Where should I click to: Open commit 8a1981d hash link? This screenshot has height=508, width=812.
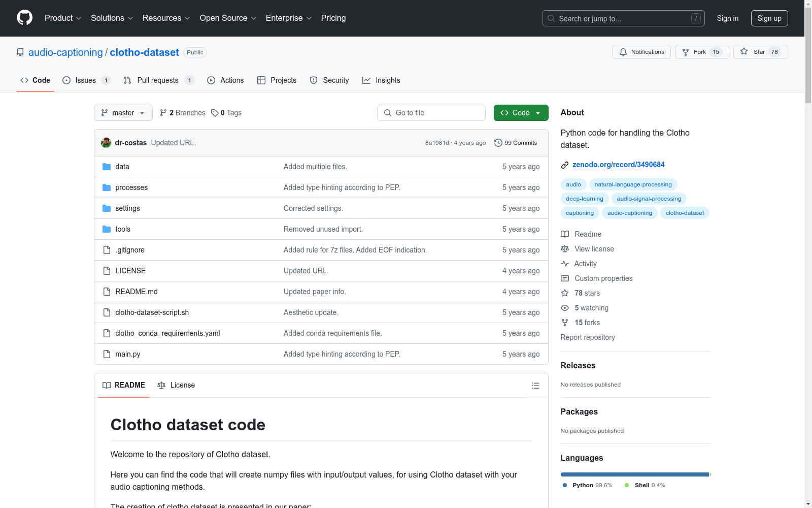[437, 143]
